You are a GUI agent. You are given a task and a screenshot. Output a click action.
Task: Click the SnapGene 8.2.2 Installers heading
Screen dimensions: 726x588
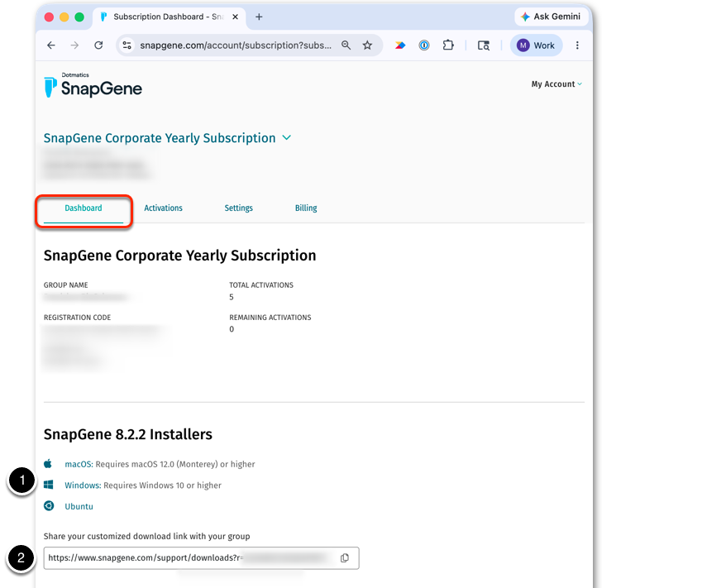click(x=128, y=434)
